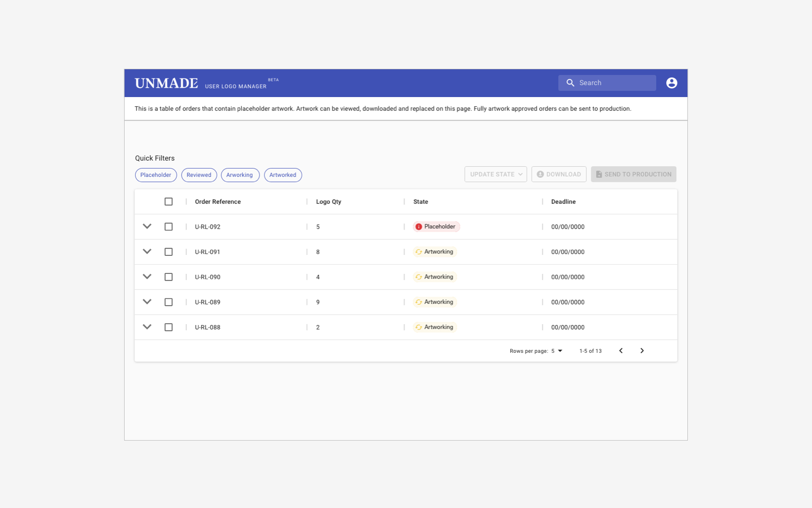The height and width of the screenshot is (508, 812).
Task: Filter by Placeholder quick filter
Action: point(155,175)
